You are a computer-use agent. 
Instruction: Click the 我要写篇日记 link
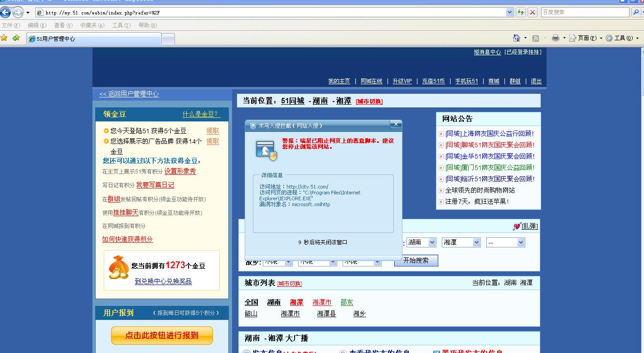[x=155, y=185]
